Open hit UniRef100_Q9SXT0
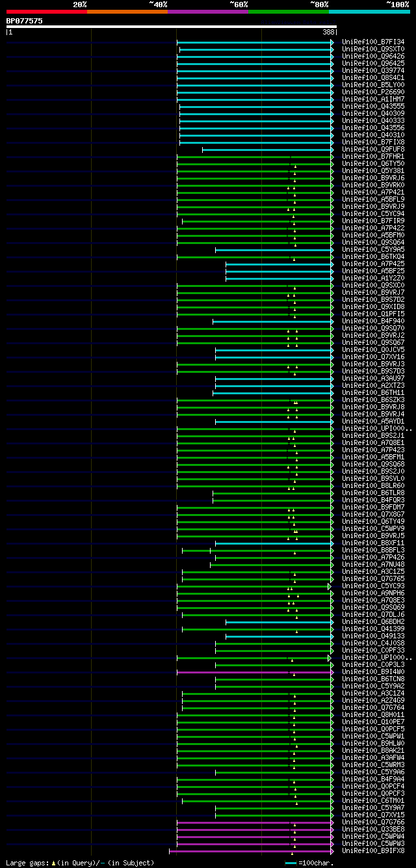The height and width of the screenshot is (868, 416). [373, 49]
